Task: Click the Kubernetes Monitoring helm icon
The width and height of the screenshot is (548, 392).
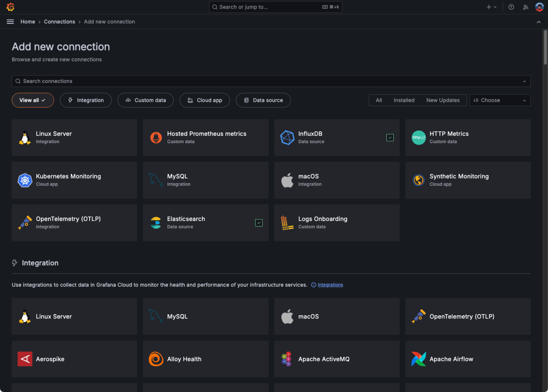Action: [25, 180]
